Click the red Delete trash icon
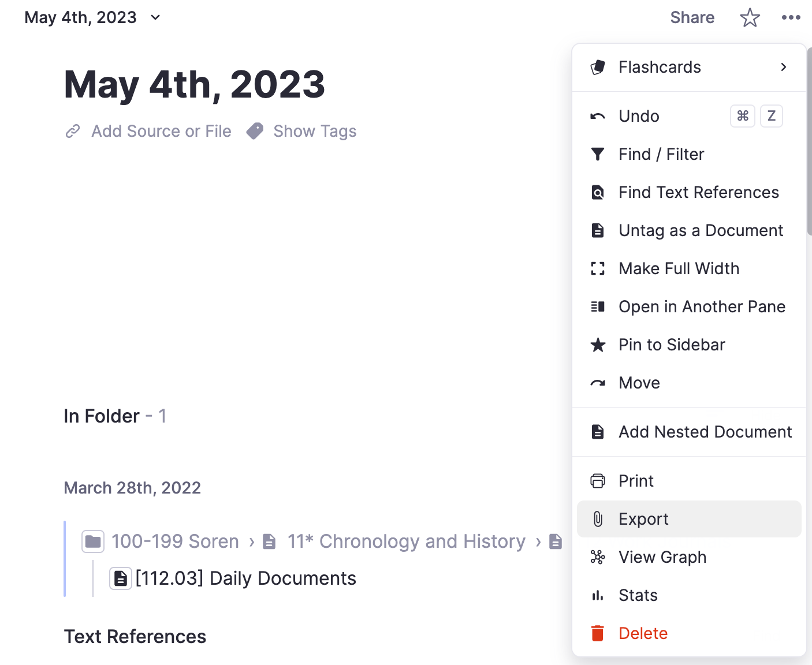This screenshot has width=812, height=665. pos(598,633)
